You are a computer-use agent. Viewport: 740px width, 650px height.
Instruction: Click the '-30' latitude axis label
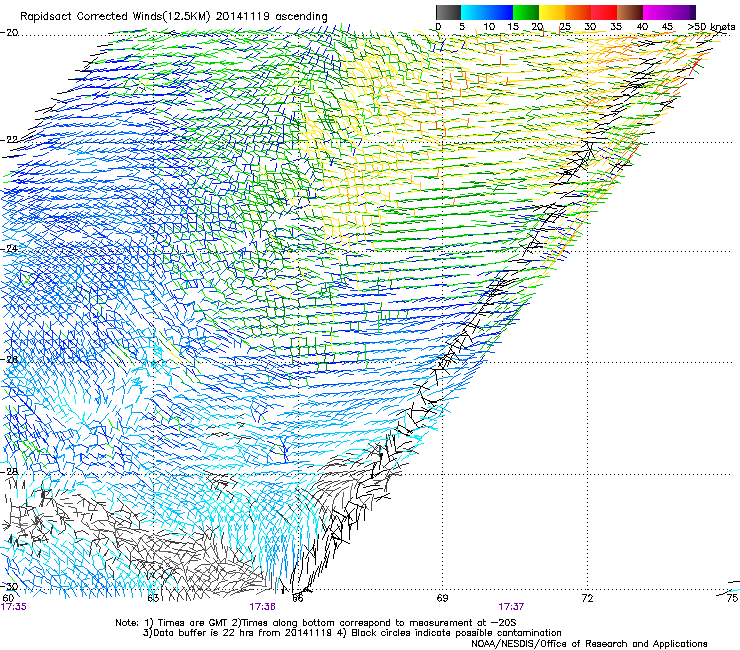point(9,586)
